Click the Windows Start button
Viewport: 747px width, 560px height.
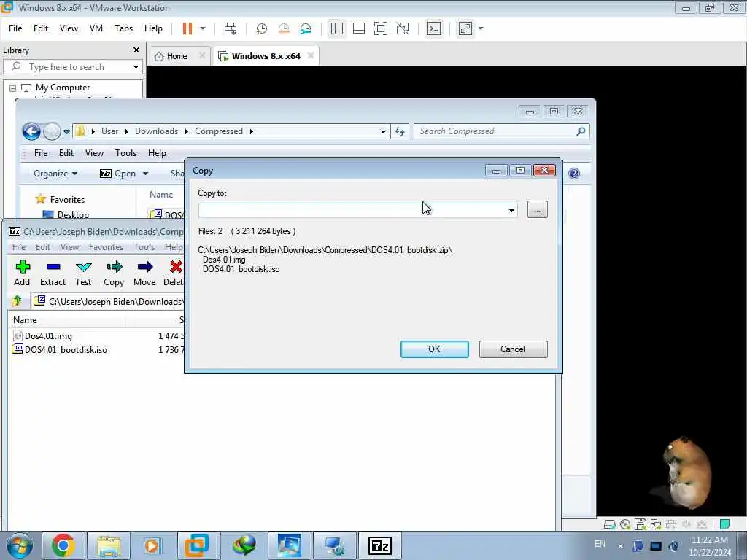[20, 545]
